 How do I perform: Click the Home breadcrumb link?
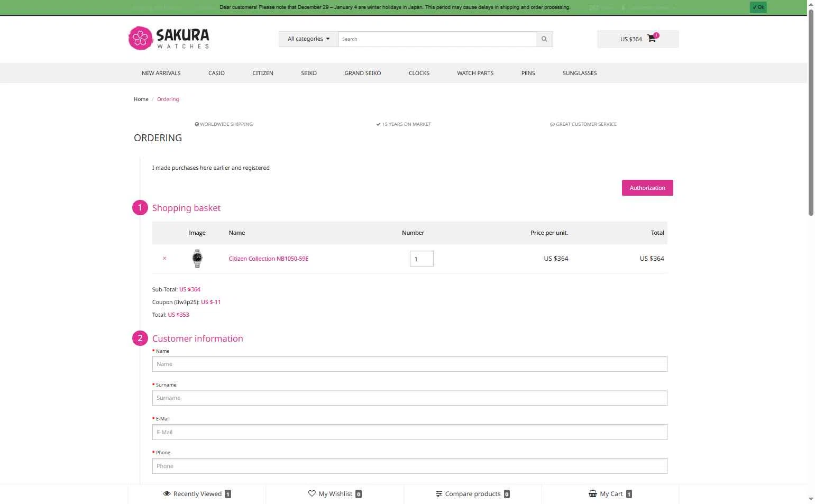141,99
